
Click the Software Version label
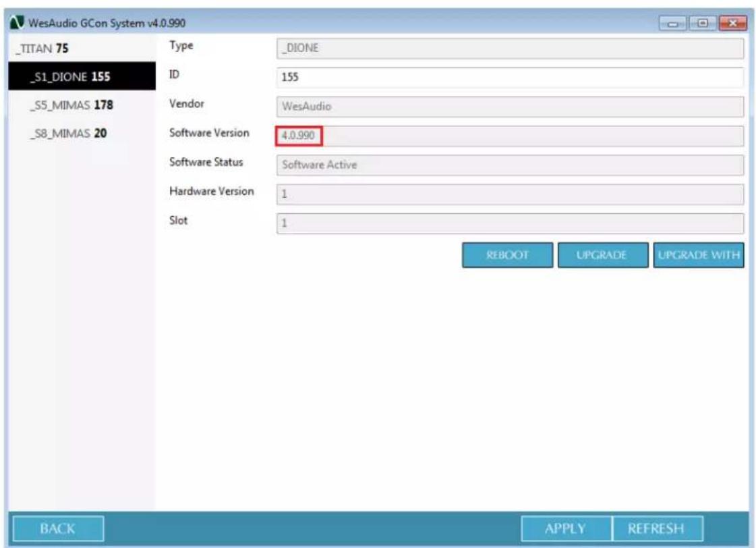209,133
